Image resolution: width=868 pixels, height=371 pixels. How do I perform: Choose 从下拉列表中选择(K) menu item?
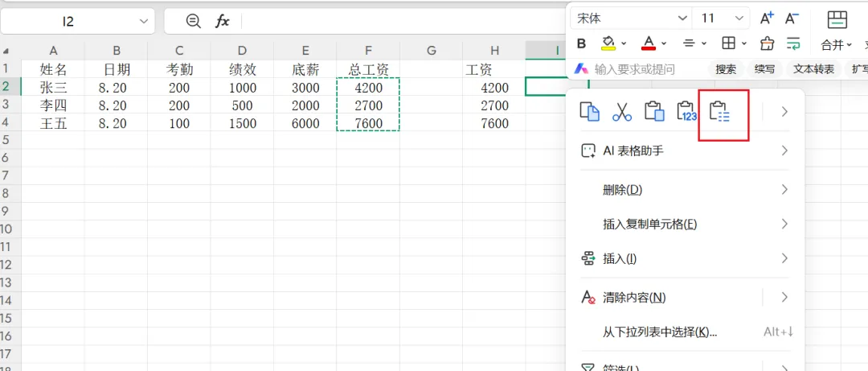[x=686, y=332]
